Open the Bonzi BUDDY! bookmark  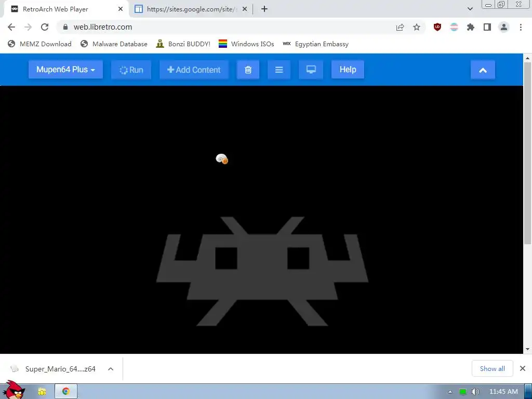point(183,44)
